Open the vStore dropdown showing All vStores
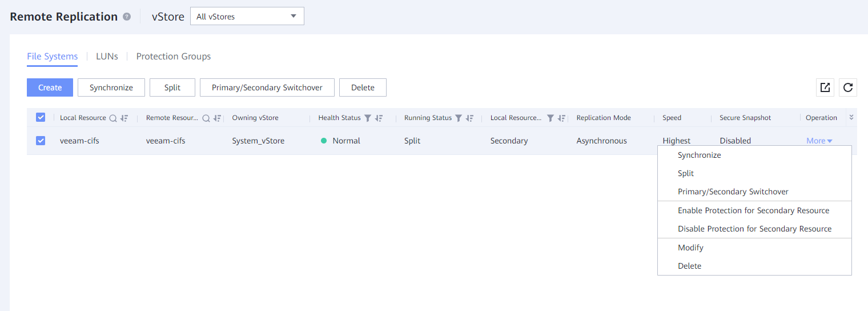 tap(247, 17)
